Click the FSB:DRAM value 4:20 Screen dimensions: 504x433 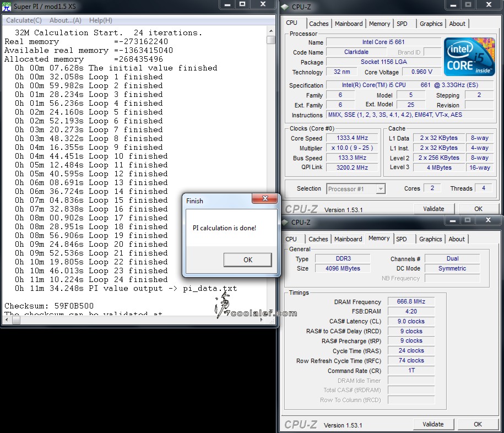pyautogui.click(x=411, y=311)
